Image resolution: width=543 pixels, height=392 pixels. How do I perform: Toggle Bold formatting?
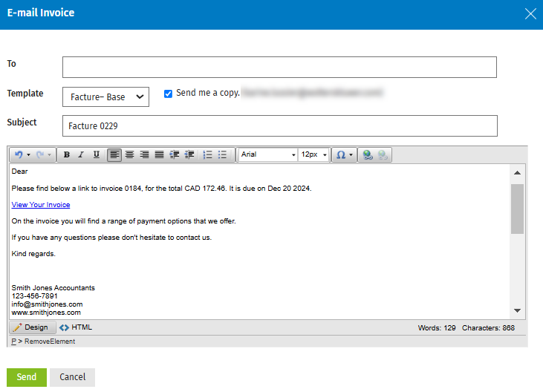[x=67, y=154]
